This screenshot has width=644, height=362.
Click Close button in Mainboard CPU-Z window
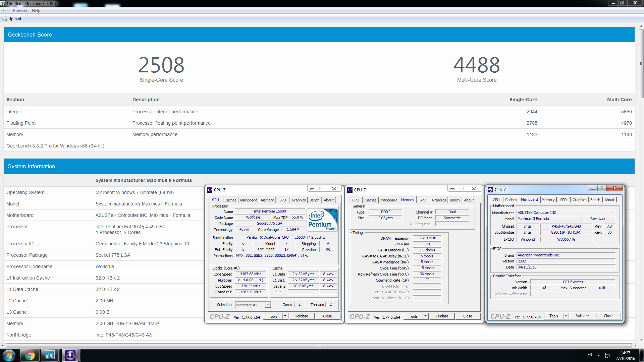pos(608,316)
